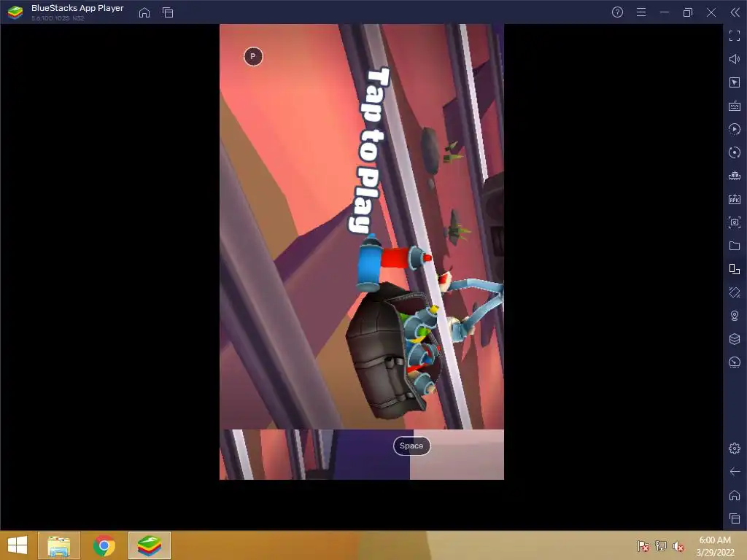Open the Windows Start button
This screenshot has width=747, height=560.
click(x=18, y=545)
